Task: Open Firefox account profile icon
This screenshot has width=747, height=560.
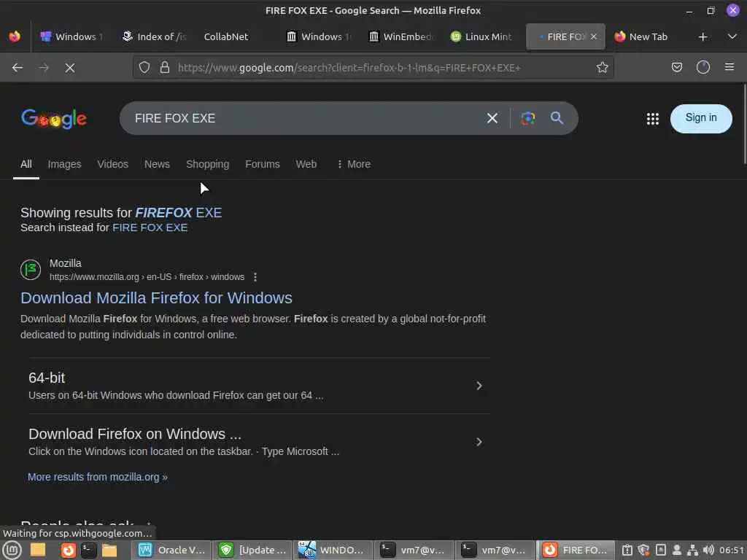Action: (x=703, y=68)
